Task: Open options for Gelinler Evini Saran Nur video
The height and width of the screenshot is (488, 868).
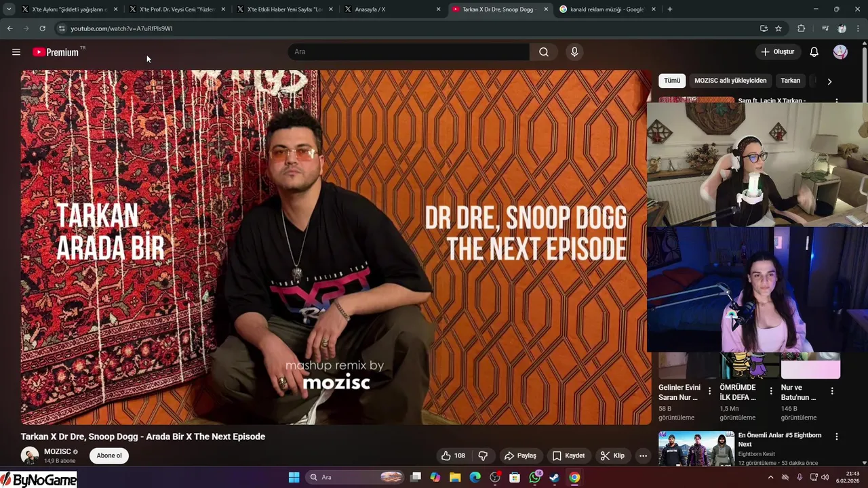Action: coord(710,391)
